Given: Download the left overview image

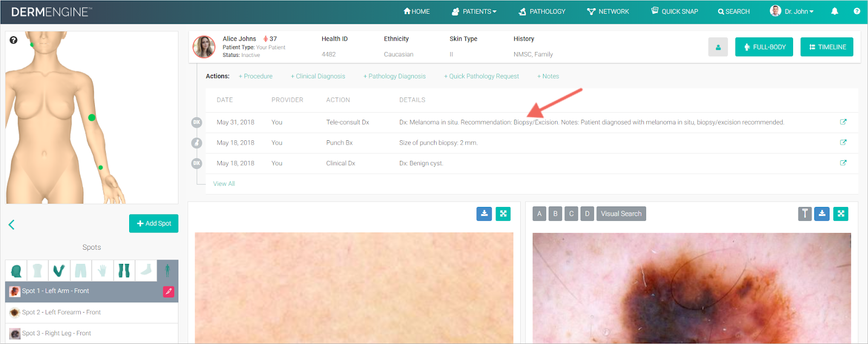Looking at the screenshot, I should pyautogui.click(x=484, y=213).
